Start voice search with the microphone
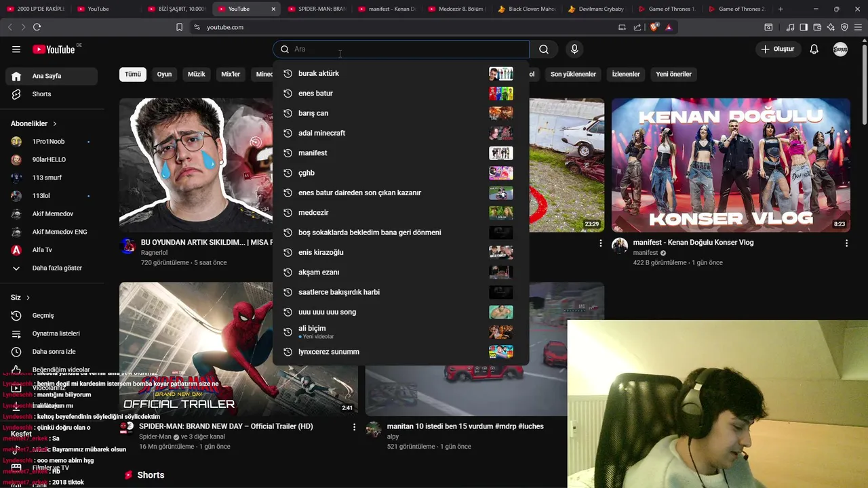The height and width of the screenshot is (488, 868). (x=574, y=49)
